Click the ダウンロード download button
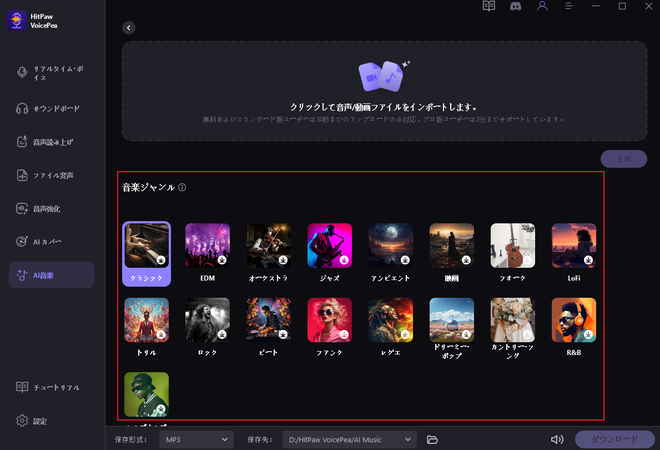Viewport: 660px width, 450px height. click(x=615, y=439)
